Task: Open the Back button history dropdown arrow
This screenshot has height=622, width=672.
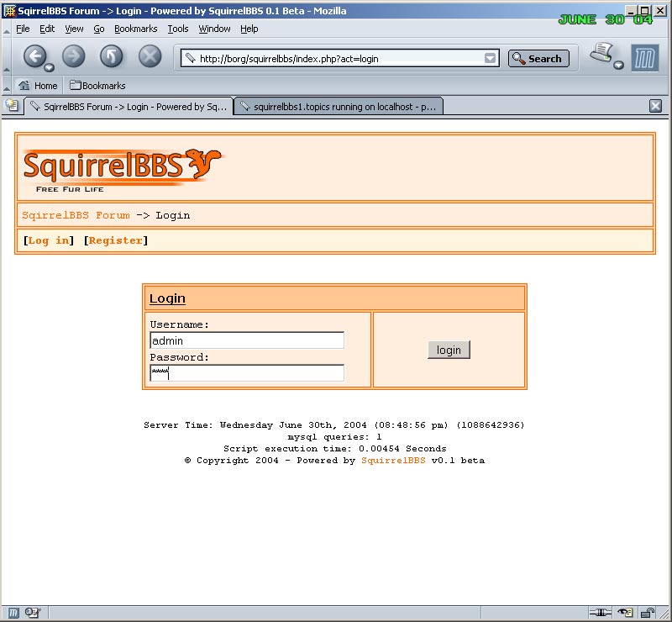Action: coord(50,67)
